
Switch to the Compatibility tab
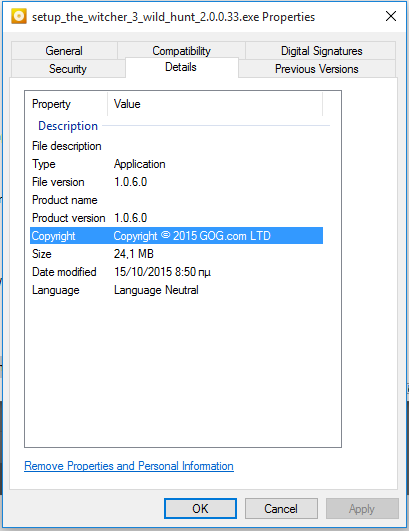point(181,51)
